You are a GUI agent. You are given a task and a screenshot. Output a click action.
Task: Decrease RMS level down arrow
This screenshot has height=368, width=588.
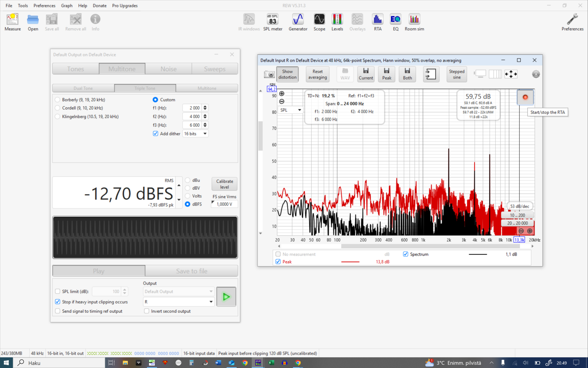179,200
